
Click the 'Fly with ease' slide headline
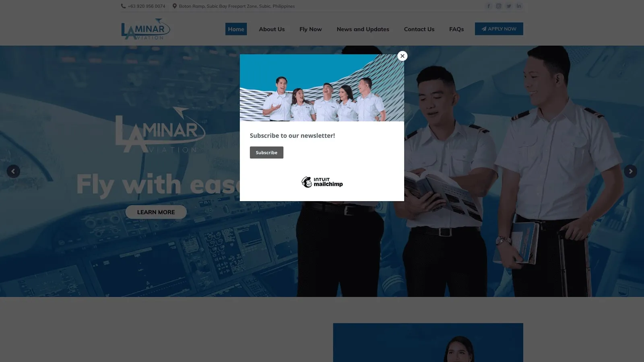click(x=158, y=184)
